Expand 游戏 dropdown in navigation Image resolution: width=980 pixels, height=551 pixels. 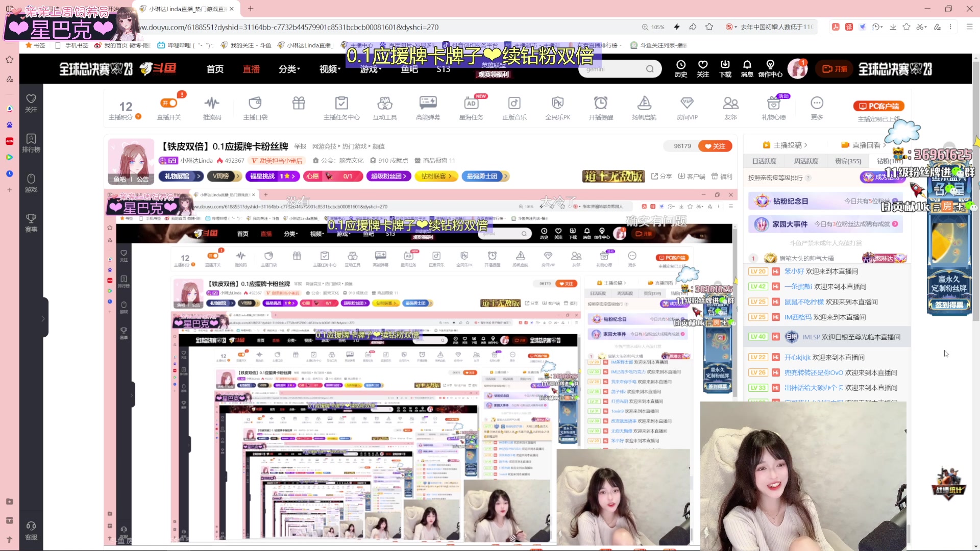371,69
